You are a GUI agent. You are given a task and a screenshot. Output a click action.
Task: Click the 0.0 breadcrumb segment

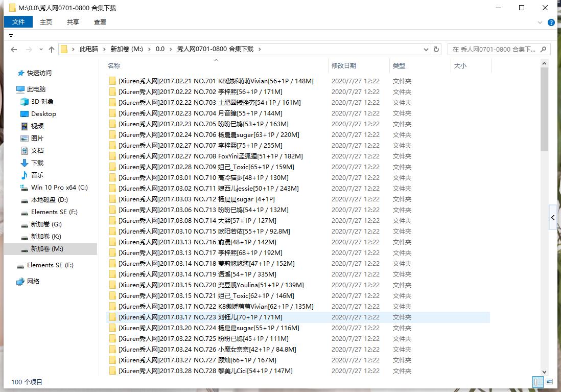tap(160, 49)
